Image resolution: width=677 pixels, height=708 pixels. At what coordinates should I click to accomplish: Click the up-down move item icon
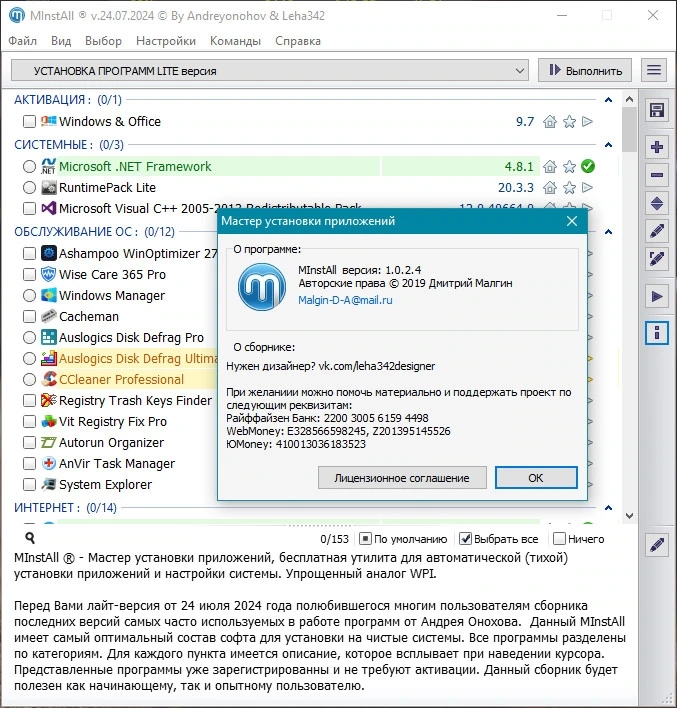[x=656, y=204]
